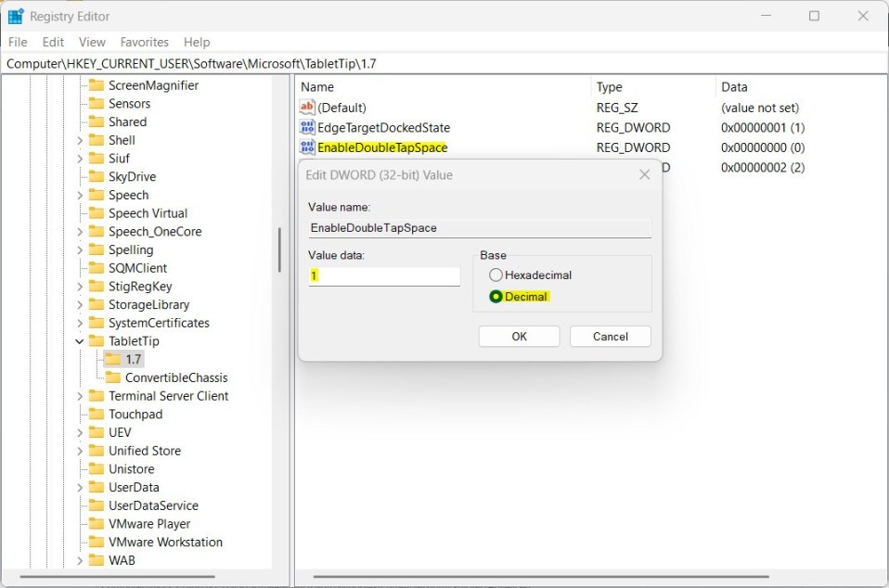Screen dimensions: 889x588
Task: Click the ConvertibleChassis folder icon
Action: click(x=113, y=377)
